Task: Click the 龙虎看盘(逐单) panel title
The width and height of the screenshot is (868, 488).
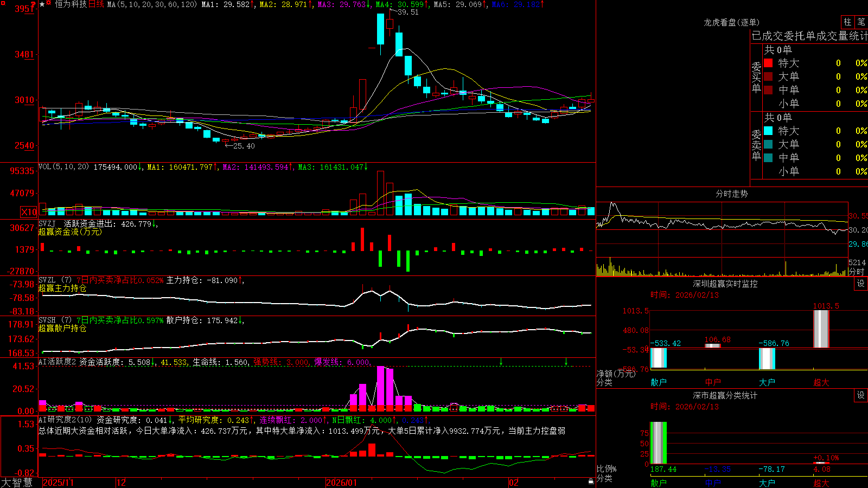Action: tap(731, 22)
